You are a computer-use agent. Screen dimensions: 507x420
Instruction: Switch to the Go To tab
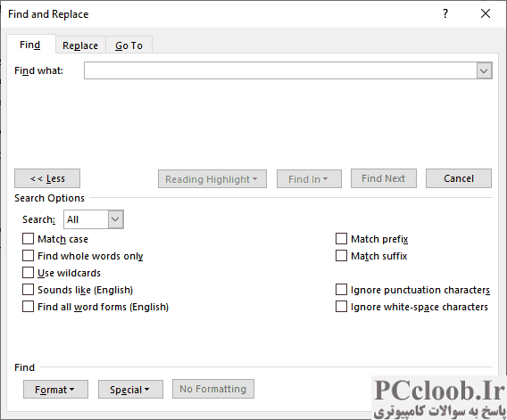[x=129, y=45]
